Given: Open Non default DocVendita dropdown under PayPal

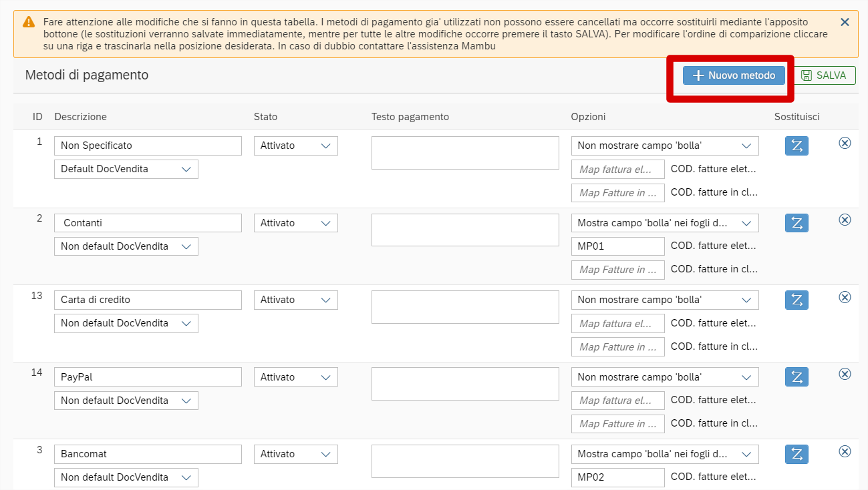Looking at the screenshot, I should click(x=126, y=401).
